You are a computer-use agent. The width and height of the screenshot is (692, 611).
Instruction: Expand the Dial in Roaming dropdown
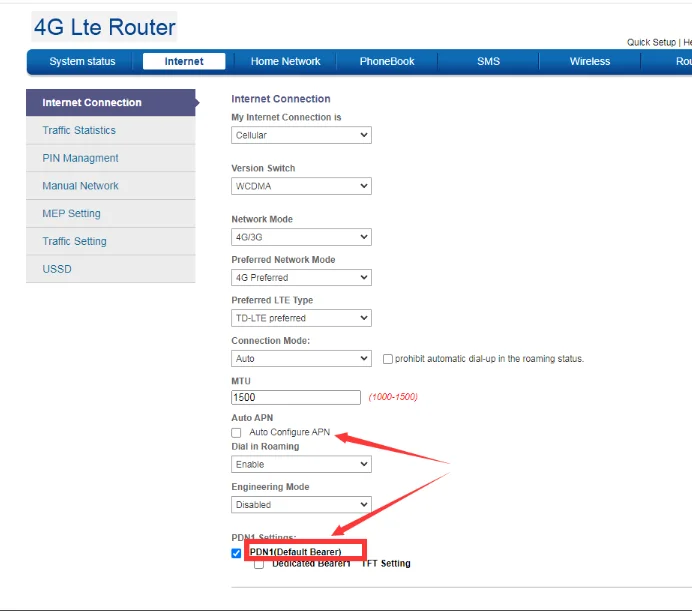click(301, 464)
